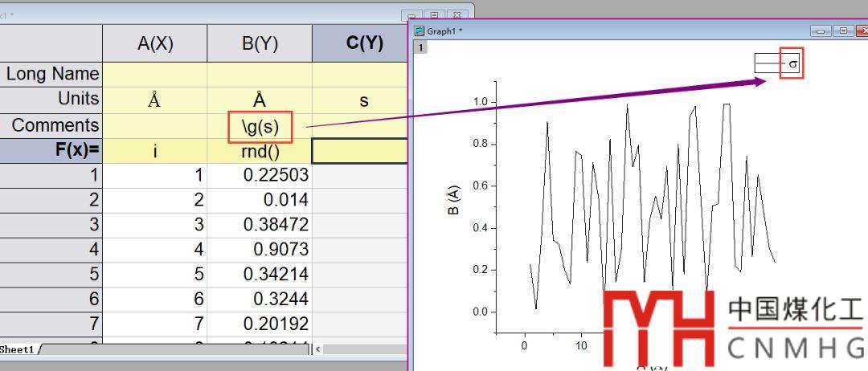Select the sigma legend text
This screenshot has width=868, height=371.
pos(792,63)
